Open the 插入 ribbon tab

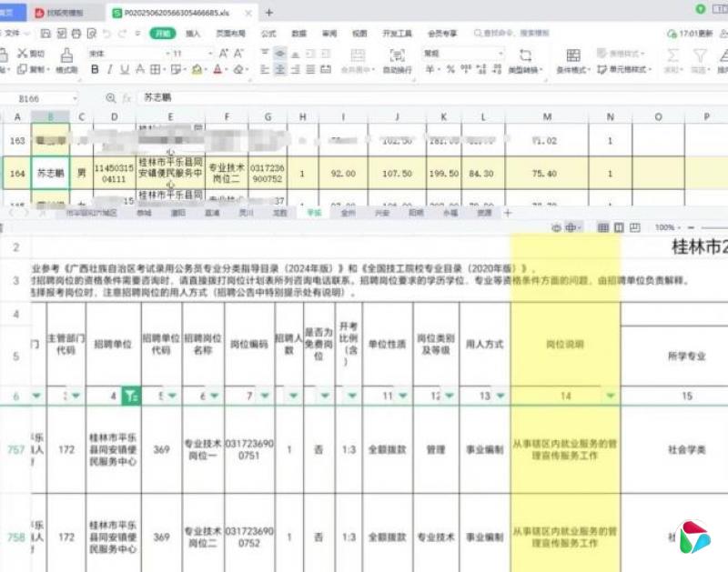[193, 33]
